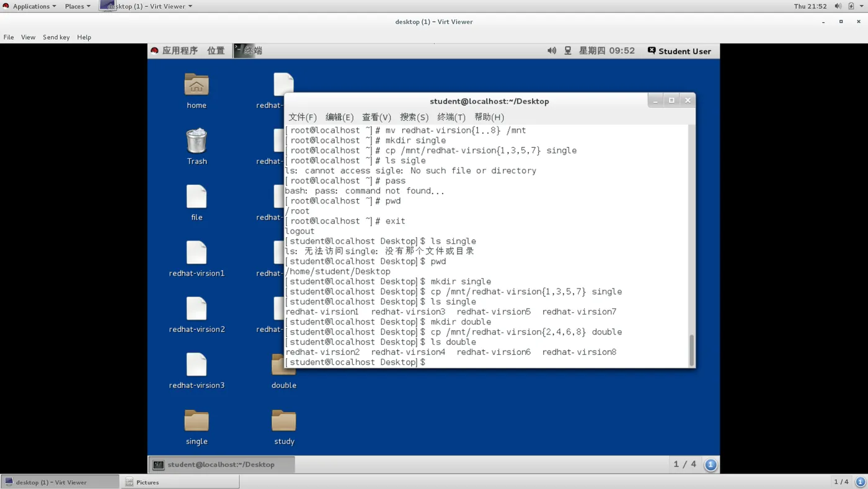Click the desktop (1) - Virt Viewer taskbar button
This screenshot has height=489, width=868.
pos(60,482)
